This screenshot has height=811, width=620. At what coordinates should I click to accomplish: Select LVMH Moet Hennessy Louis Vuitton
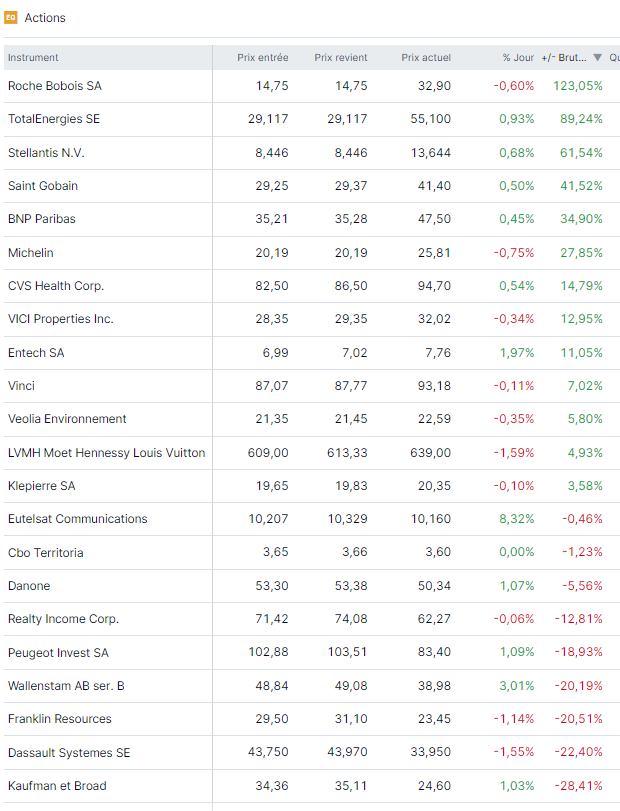point(107,453)
